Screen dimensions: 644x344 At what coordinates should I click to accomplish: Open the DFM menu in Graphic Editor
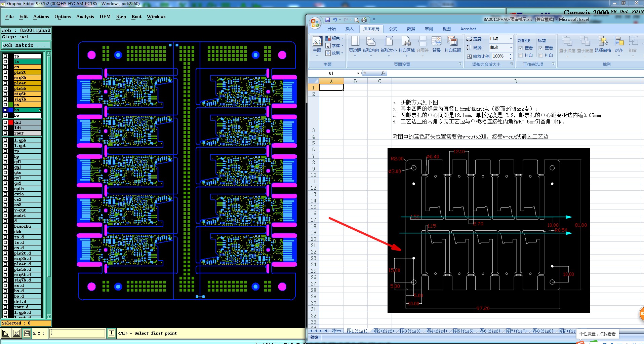coord(105,16)
